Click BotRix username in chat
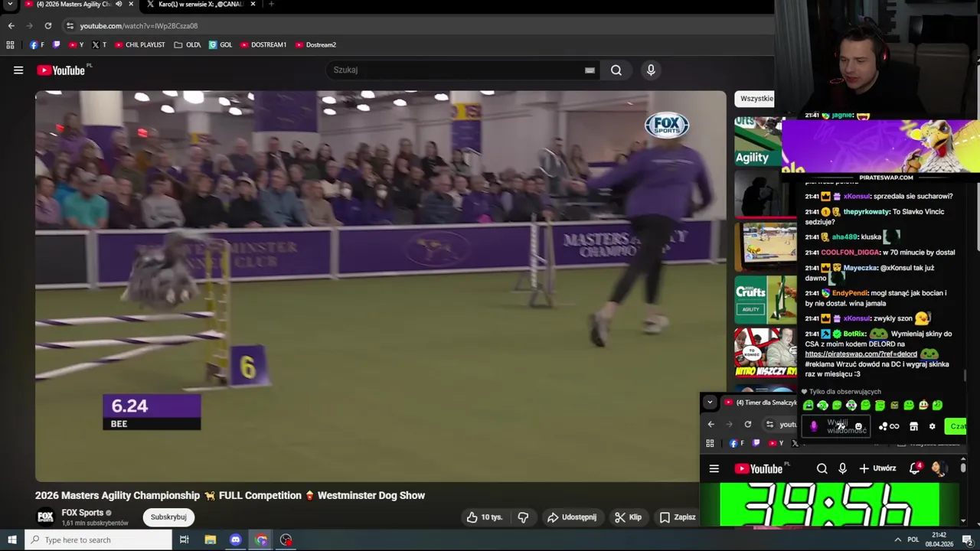Viewport: 980px width, 551px height. (854, 334)
